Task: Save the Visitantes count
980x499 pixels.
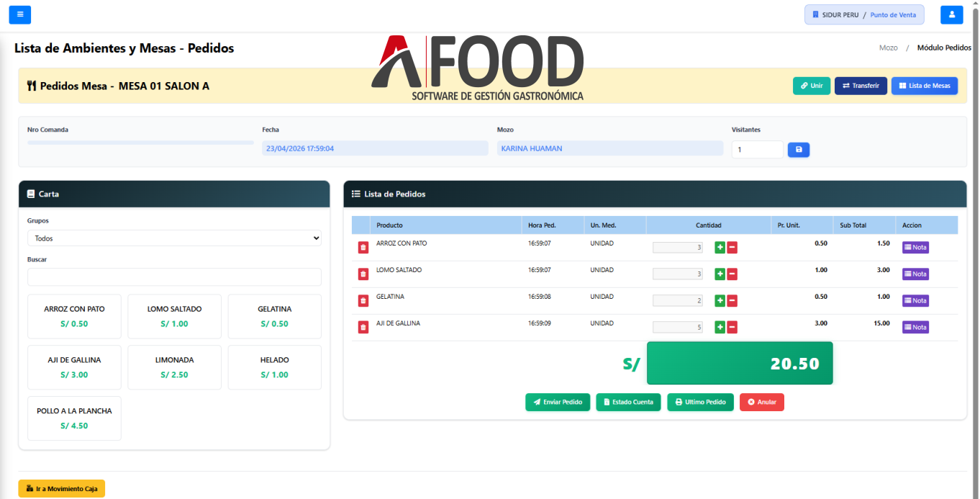Action: click(799, 150)
